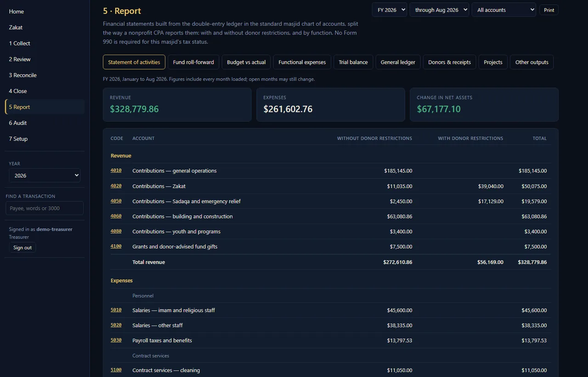Open the Other outputs tab
The image size is (588, 377).
(x=532, y=62)
